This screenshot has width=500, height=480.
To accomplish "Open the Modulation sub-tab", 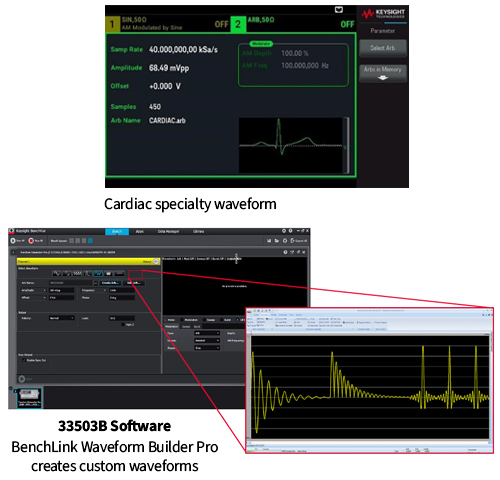I will [172, 327].
